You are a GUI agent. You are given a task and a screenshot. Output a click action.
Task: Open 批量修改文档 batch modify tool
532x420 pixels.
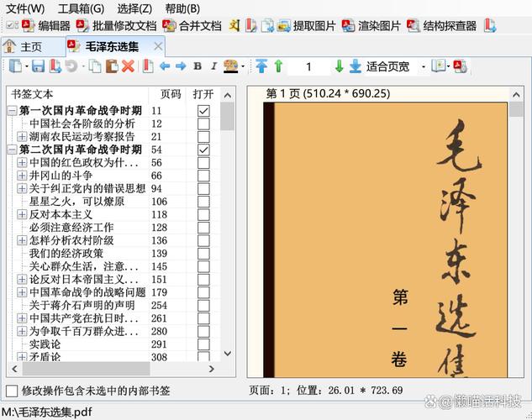(x=116, y=26)
